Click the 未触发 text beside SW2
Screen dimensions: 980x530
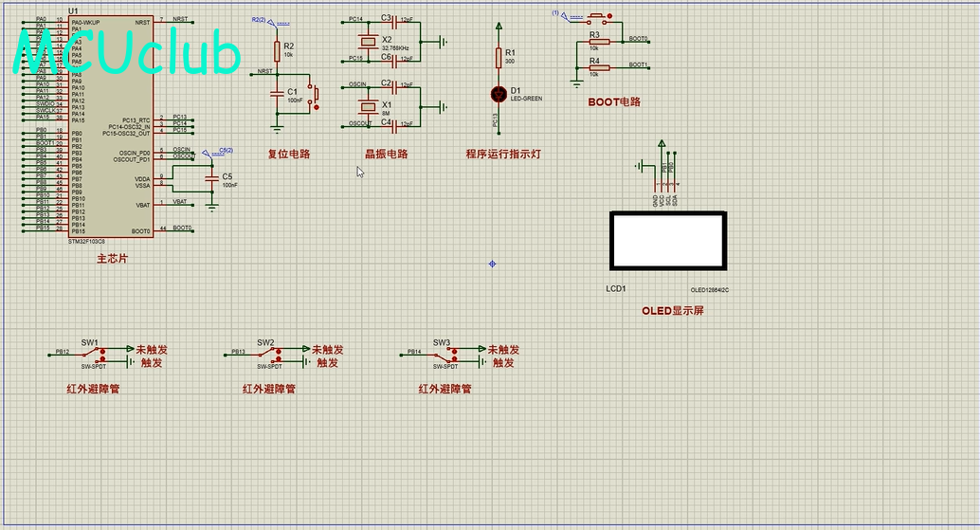point(328,349)
